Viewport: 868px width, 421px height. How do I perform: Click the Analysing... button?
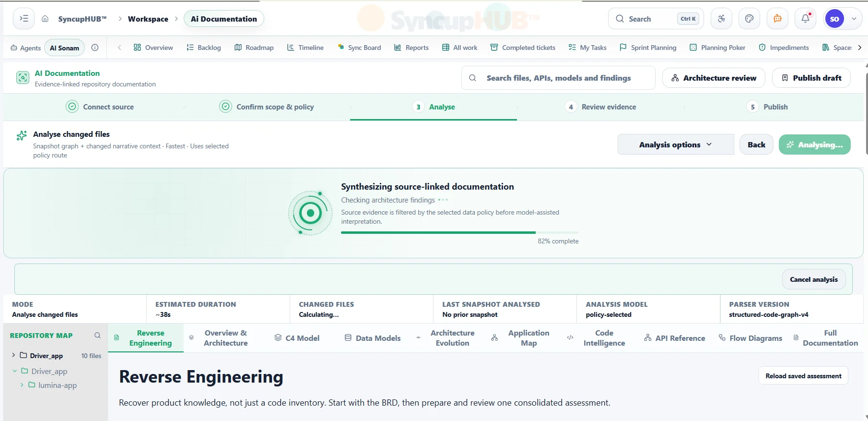point(815,144)
